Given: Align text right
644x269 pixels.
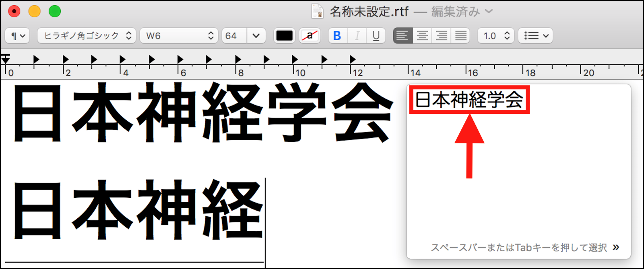Looking at the screenshot, I should (x=442, y=36).
